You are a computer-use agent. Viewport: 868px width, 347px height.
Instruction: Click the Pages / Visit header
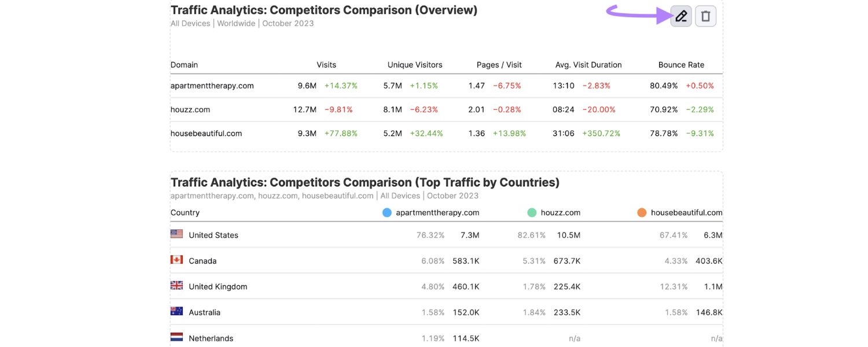pos(499,64)
